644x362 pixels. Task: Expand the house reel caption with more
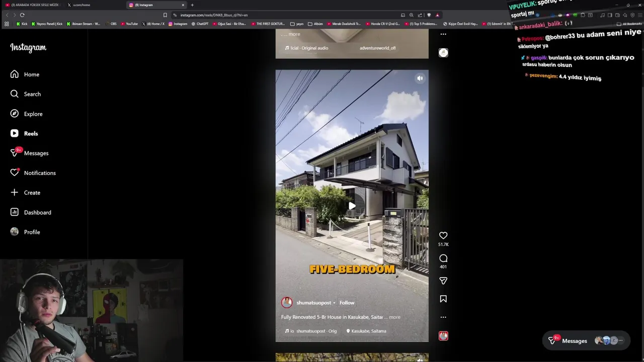(394, 317)
